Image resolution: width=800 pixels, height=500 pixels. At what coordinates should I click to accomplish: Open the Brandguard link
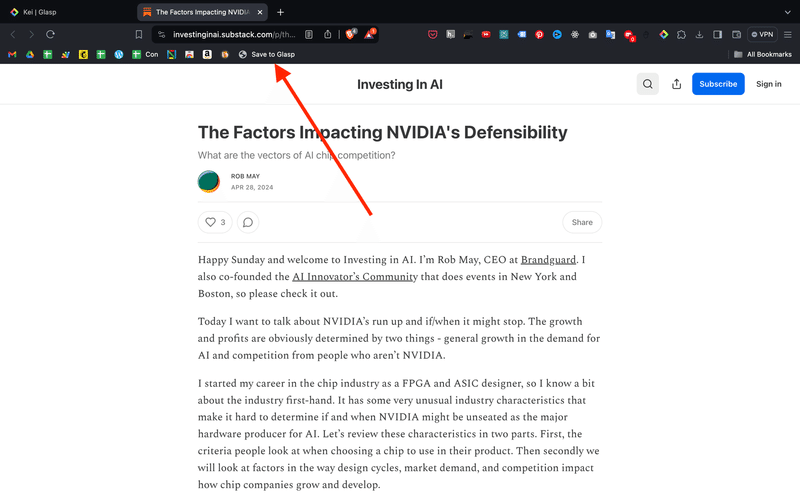pos(548,260)
